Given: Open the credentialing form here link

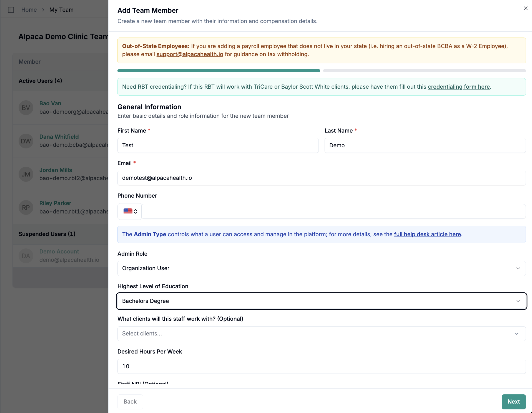Looking at the screenshot, I should (459, 87).
